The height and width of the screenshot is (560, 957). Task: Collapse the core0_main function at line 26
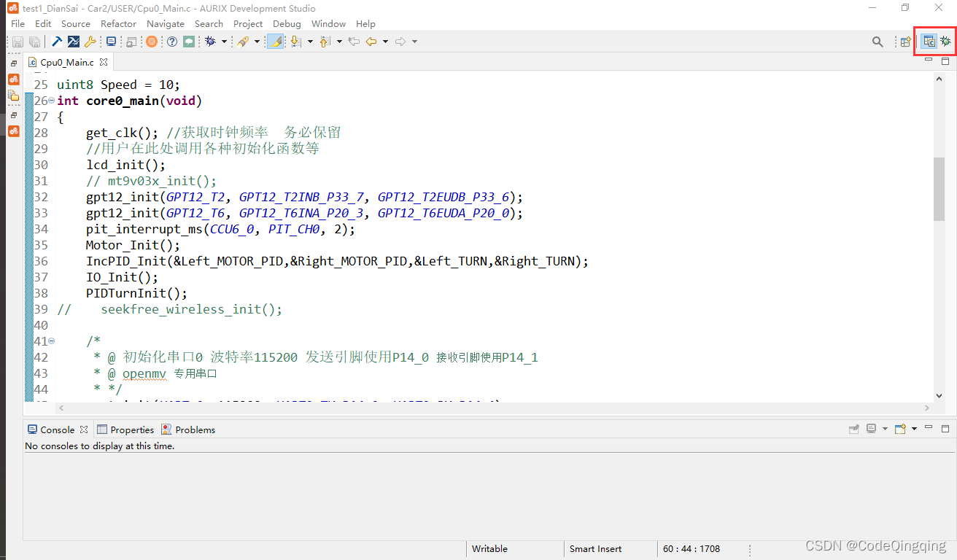point(51,101)
